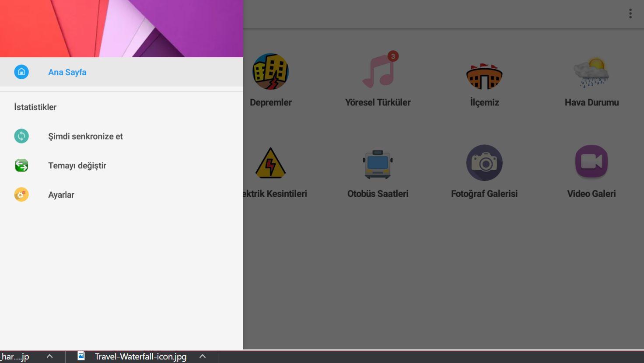The height and width of the screenshot is (363, 644).
Task: Select Temayı değiştir menu entry
Action: pos(77,166)
